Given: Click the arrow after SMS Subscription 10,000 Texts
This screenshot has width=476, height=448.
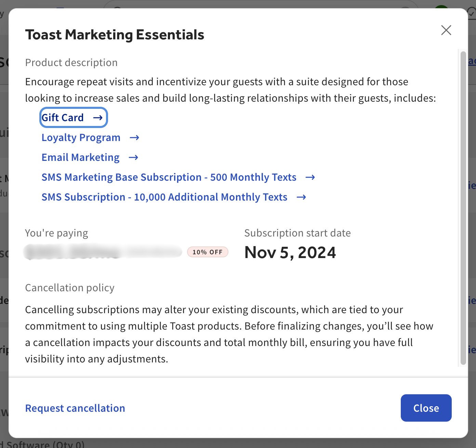Looking at the screenshot, I should (301, 197).
